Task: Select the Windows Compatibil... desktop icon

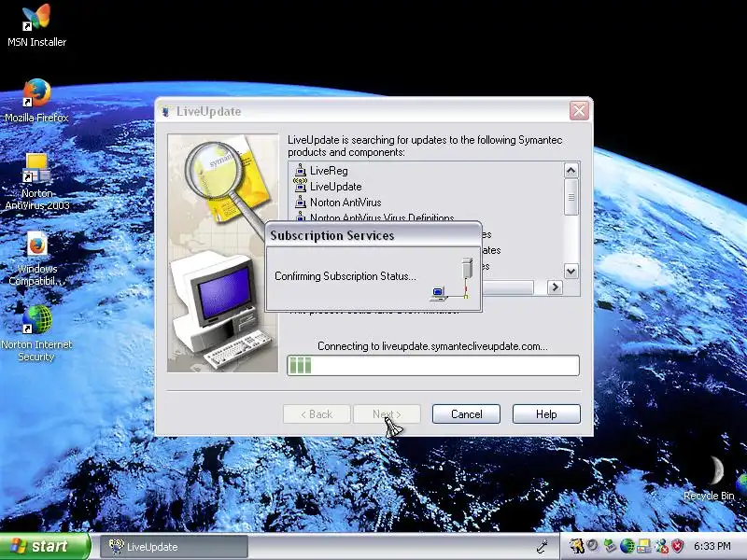Action: pyautogui.click(x=36, y=259)
